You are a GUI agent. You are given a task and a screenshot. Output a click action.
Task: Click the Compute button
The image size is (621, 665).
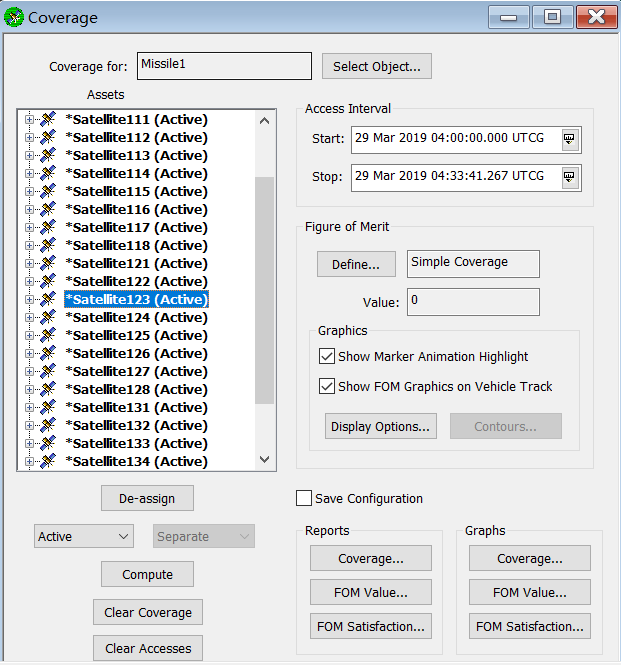point(147,574)
